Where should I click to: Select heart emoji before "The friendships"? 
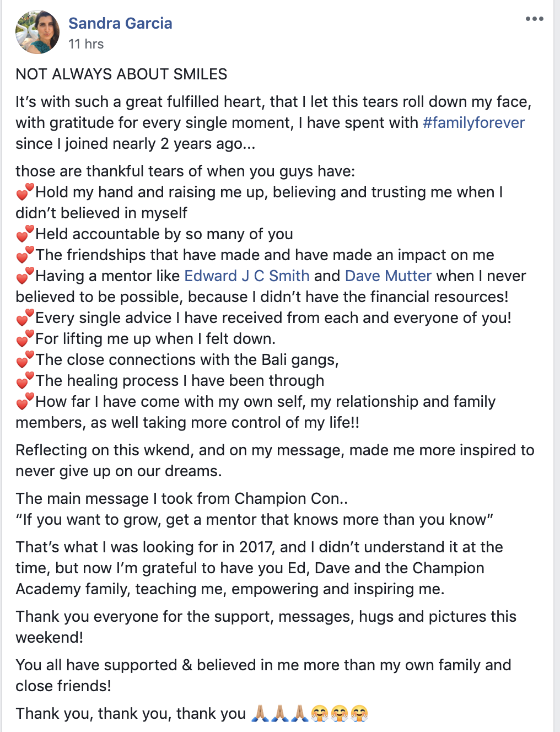click(x=25, y=255)
